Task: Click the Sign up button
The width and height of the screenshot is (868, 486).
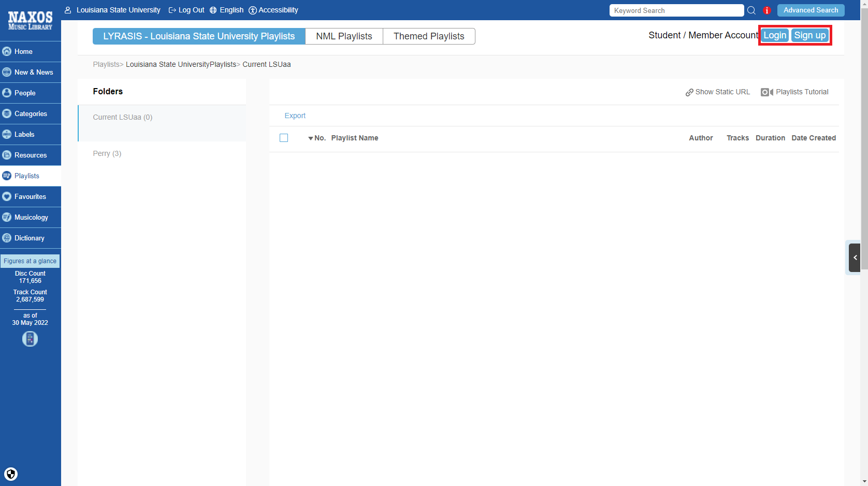Action: (810, 35)
